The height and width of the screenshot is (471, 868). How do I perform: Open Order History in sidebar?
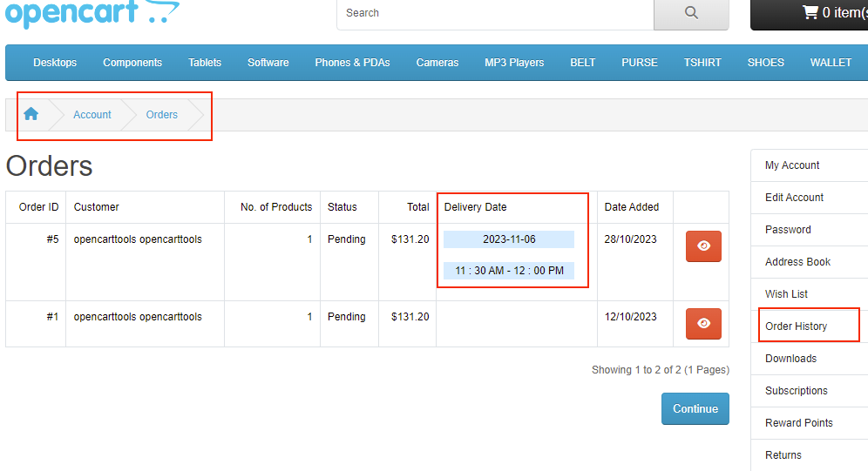[796, 326]
